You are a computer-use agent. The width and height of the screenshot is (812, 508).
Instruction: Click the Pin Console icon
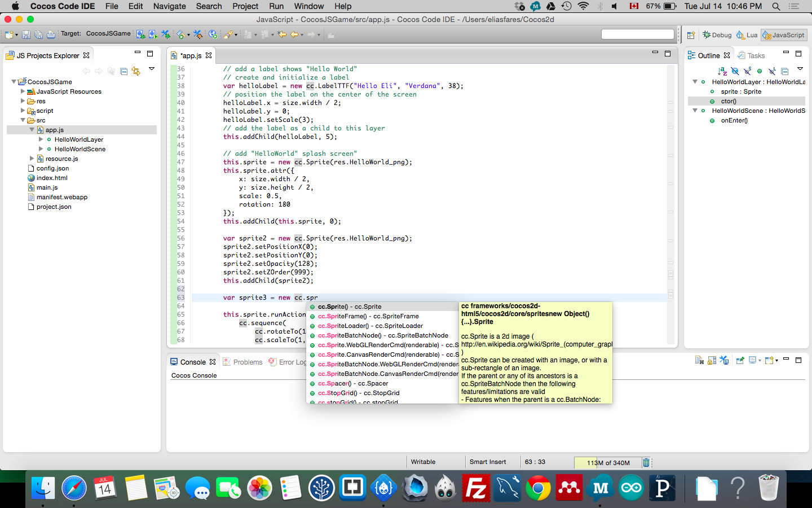[x=740, y=361]
